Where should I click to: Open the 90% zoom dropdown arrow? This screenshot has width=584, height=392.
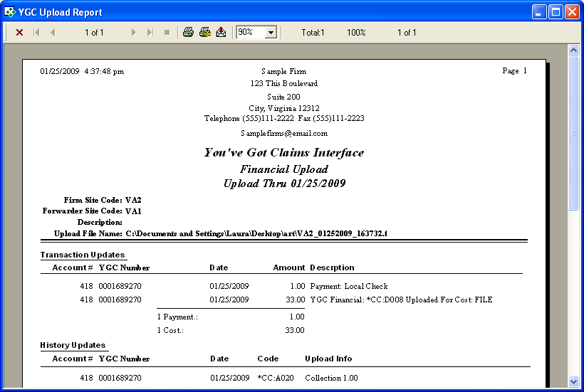(x=271, y=33)
